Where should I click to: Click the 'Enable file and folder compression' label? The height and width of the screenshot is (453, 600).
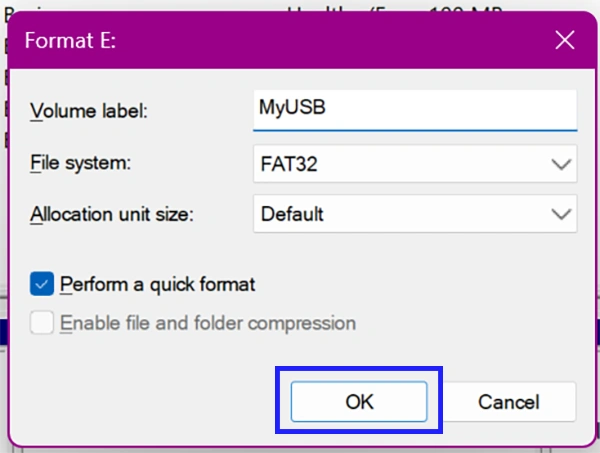click(208, 323)
